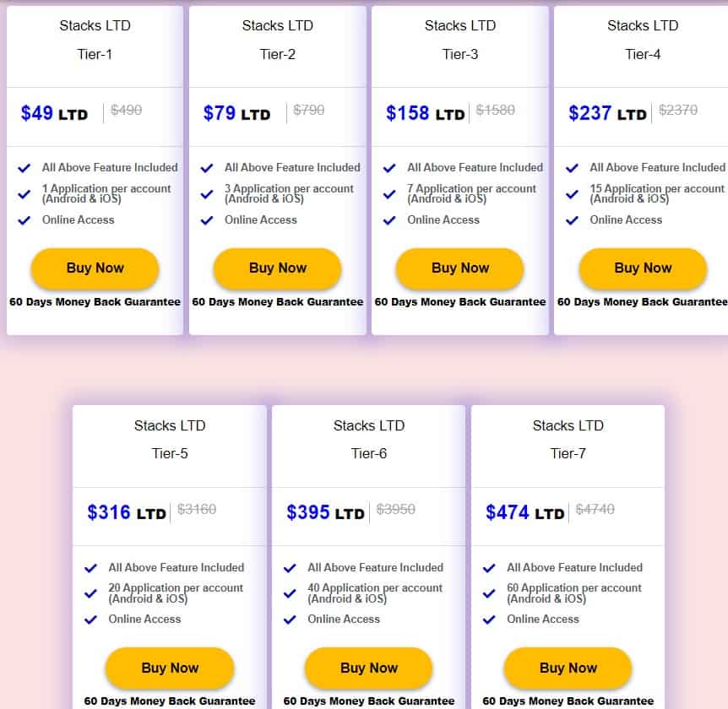
Task: Click the checkmark next to 15 Application per account
Action: (x=572, y=195)
